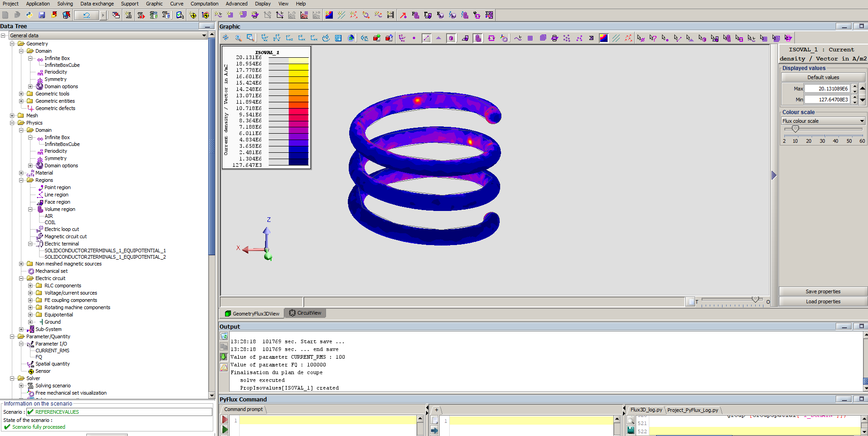Toggle face regions display button

[x=465, y=38]
